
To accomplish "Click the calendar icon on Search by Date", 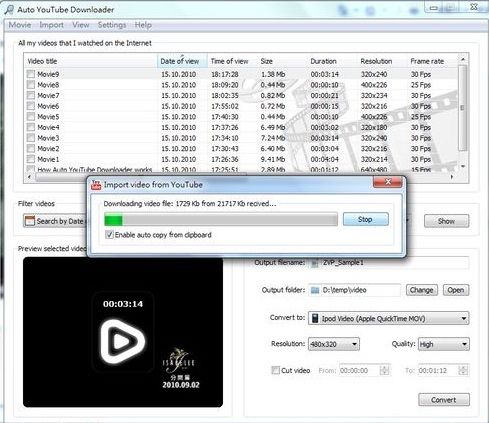I will coord(30,221).
